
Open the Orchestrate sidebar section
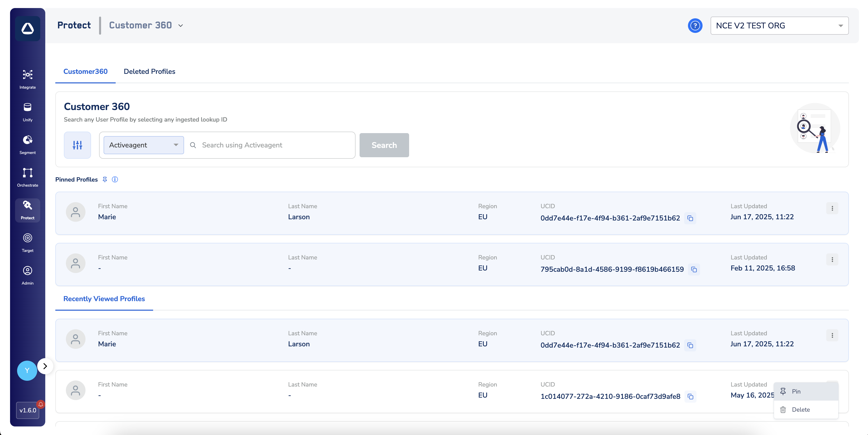point(28,177)
